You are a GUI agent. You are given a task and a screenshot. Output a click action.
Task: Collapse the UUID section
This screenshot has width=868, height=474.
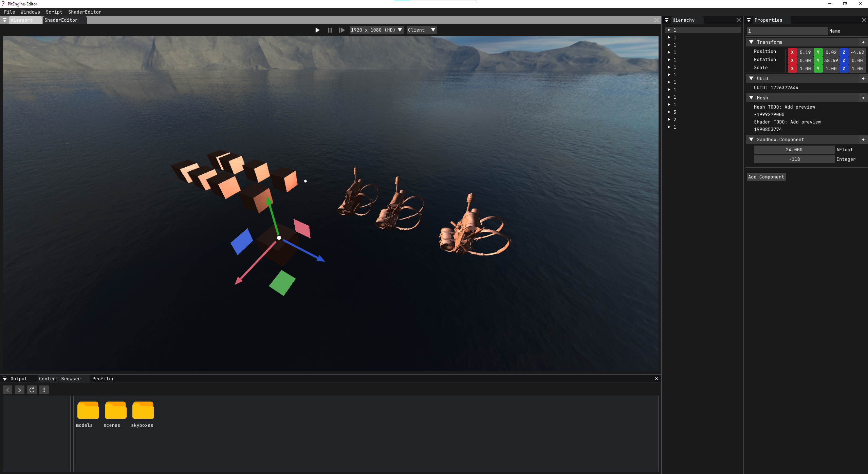click(x=752, y=78)
